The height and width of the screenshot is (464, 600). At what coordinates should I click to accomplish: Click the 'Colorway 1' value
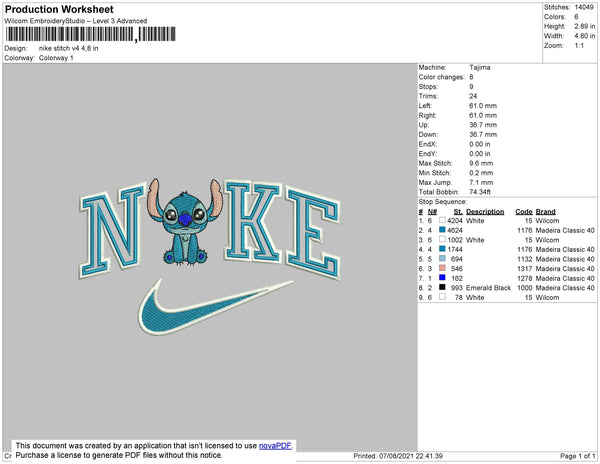coord(56,58)
